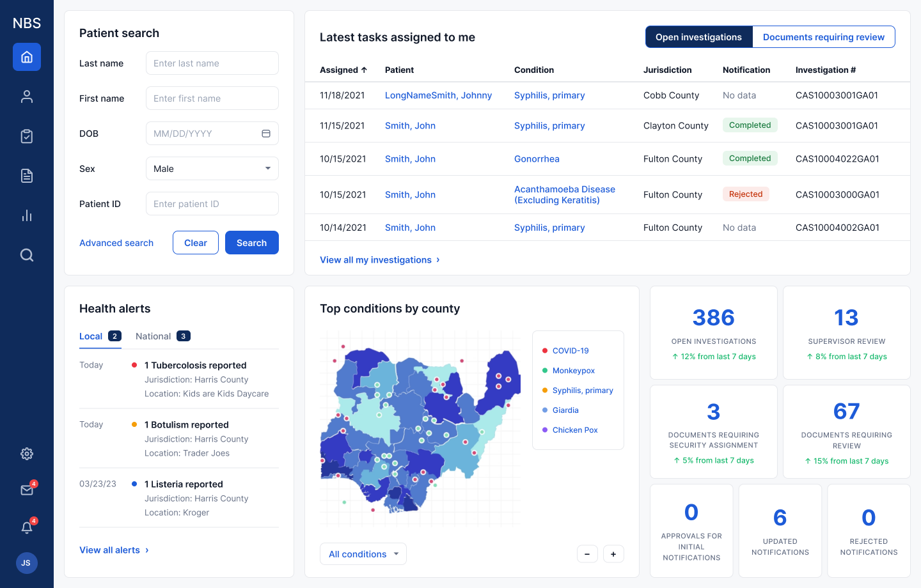Click the Clear button
The width and height of the screenshot is (921, 588).
pyautogui.click(x=196, y=243)
